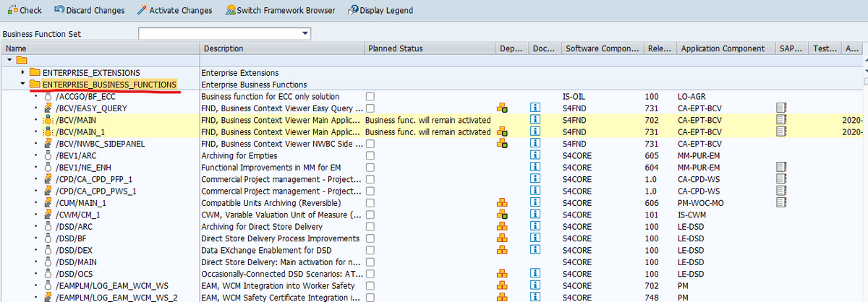The height and width of the screenshot is (302, 868).
Task: Display dependencies for /CWM/CM_1
Action: 502,215
